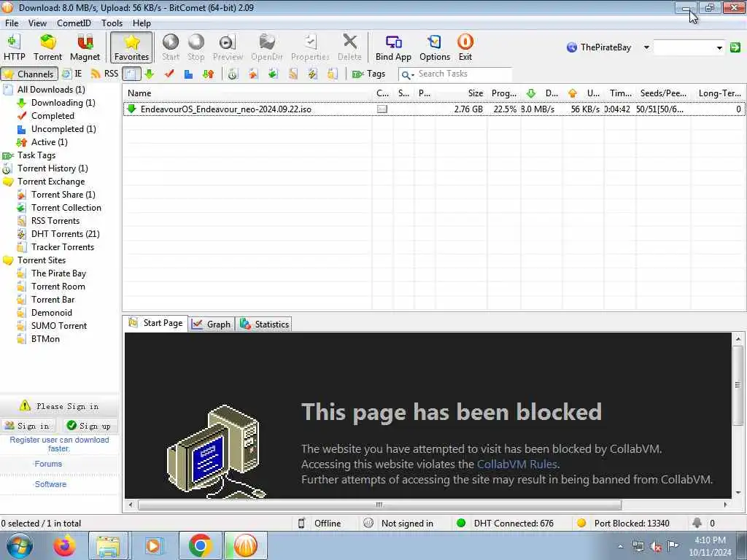Open the Software link
Image resolution: width=747 pixels, height=560 pixels.
50,484
